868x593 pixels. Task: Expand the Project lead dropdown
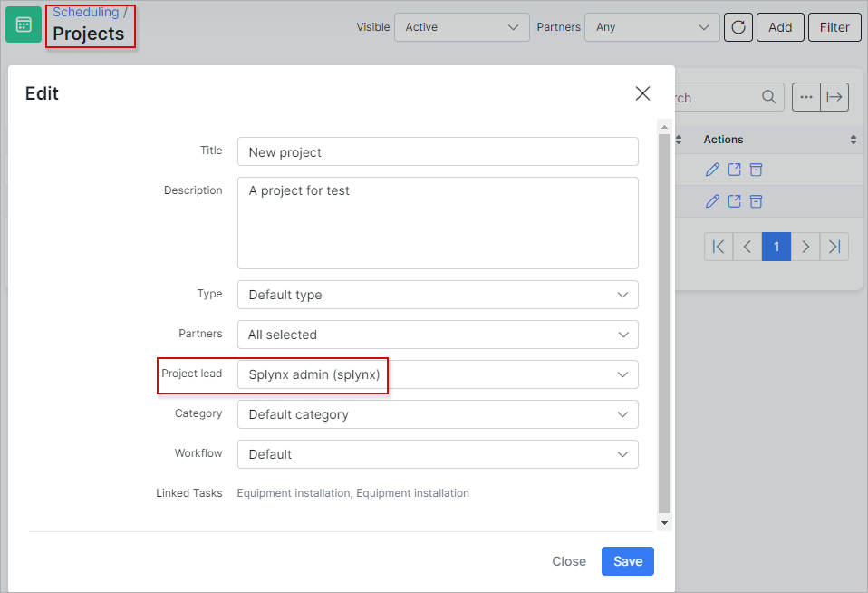[x=438, y=374]
